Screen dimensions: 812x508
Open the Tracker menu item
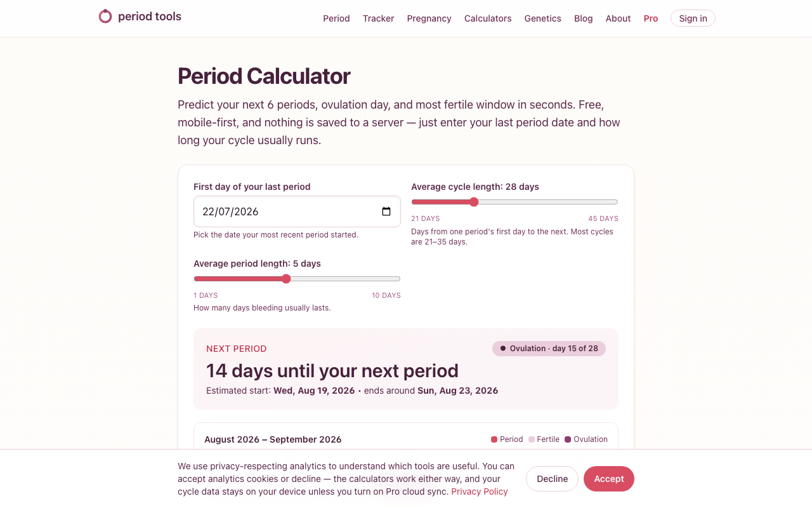tap(379, 18)
